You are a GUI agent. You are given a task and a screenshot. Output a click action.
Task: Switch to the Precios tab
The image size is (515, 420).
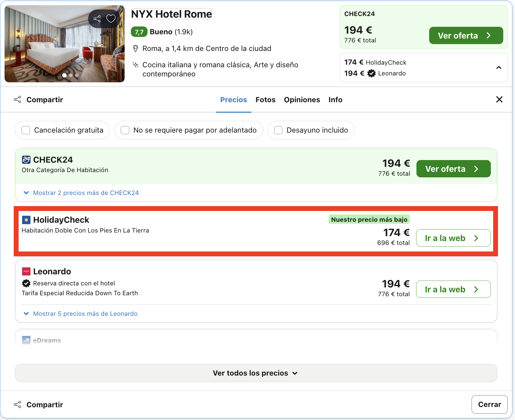pyautogui.click(x=233, y=100)
